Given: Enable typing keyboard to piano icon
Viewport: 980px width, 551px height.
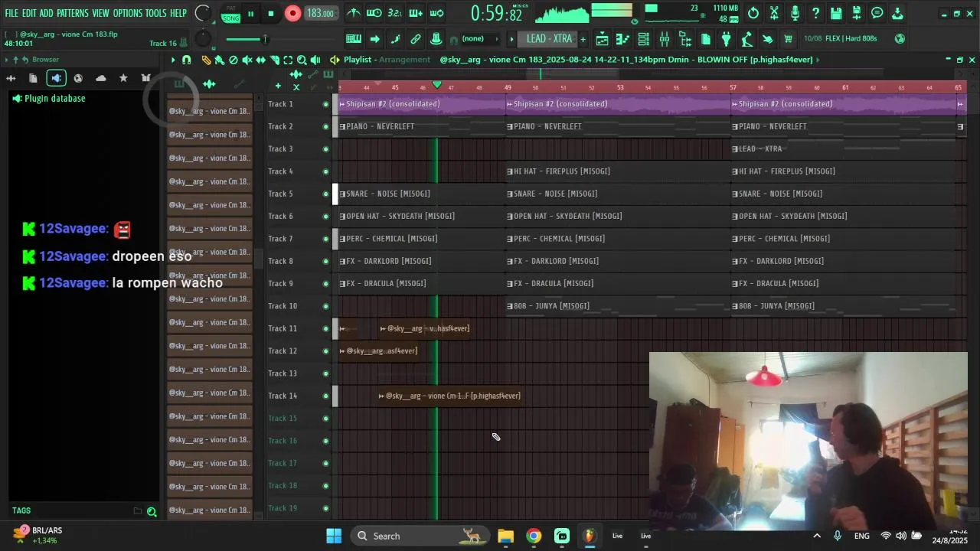Looking at the screenshot, I should point(354,39).
